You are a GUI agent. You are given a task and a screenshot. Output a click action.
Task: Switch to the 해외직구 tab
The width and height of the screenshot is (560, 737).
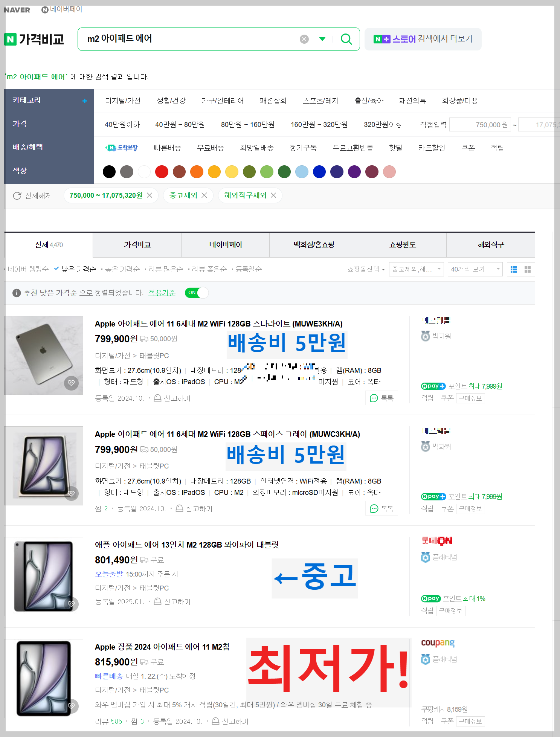[x=491, y=245]
